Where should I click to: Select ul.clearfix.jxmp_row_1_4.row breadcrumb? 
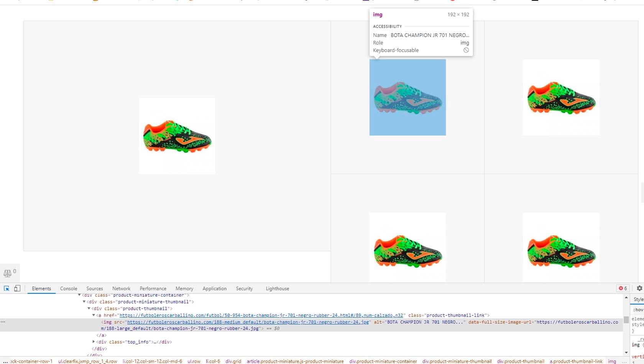[88, 361]
